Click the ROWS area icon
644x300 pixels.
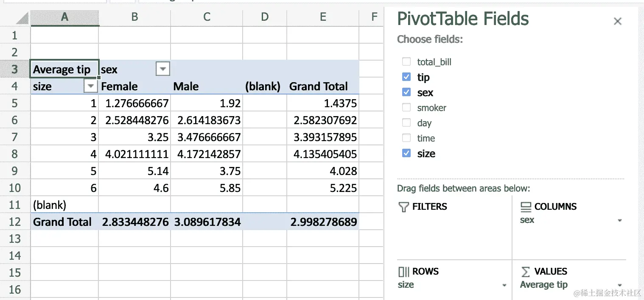403,272
